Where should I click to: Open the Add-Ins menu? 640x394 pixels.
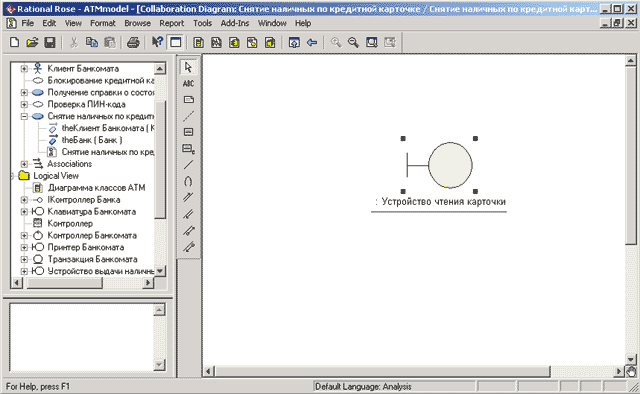coord(235,23)
